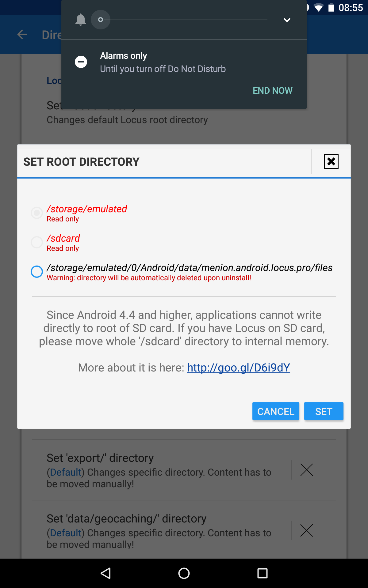Screen dimensions: 368x588
Task: Select the /storage/emulated radio option
Action: pyautogui.click(x=37, y=213)
